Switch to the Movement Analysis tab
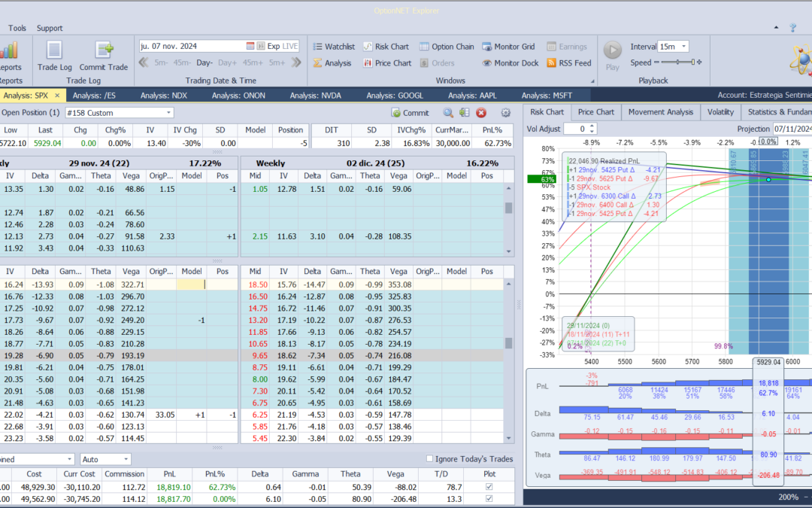812x508 pixels. tap(660, 112)
